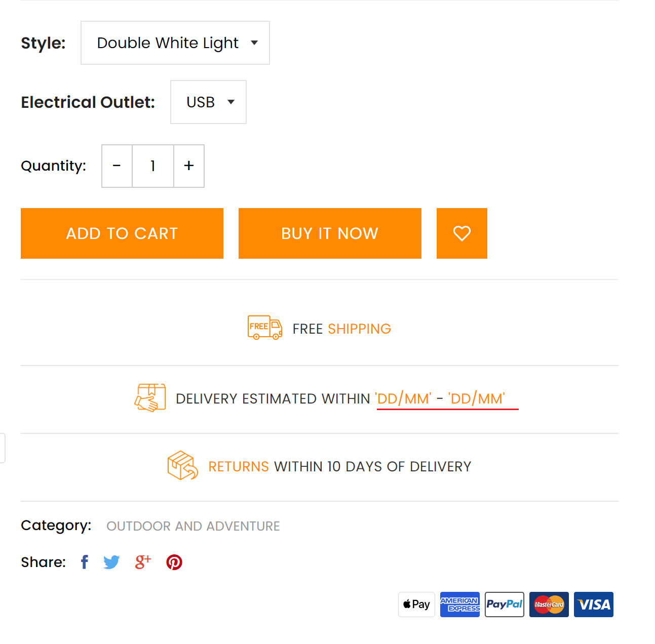Increase quantity with plus button
This screenshot has height=644, width=655.
pos(189,166)
